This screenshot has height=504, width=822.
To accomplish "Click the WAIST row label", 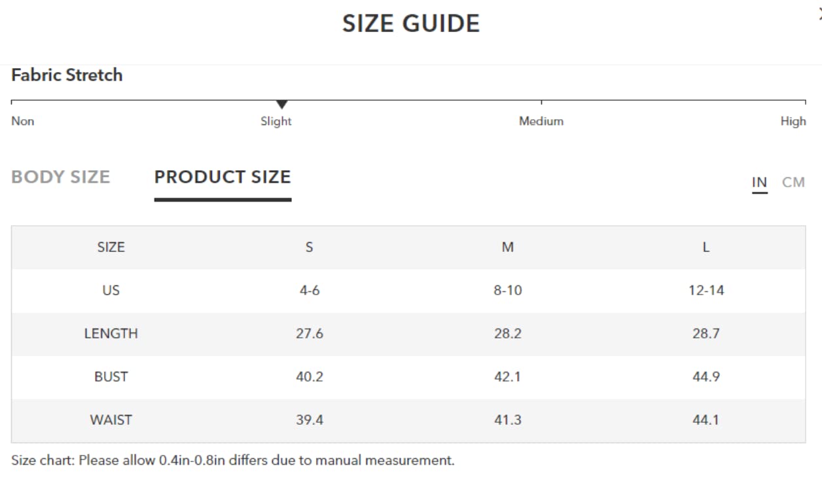I will 111,420.
